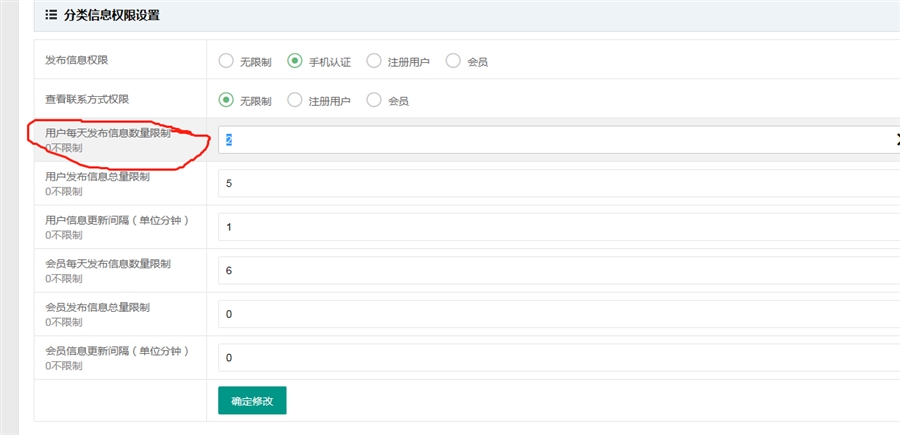This screenshot has width=900, height=435.
Task: Select 无限制 for 发布信息权限
Action: [226, 61]
